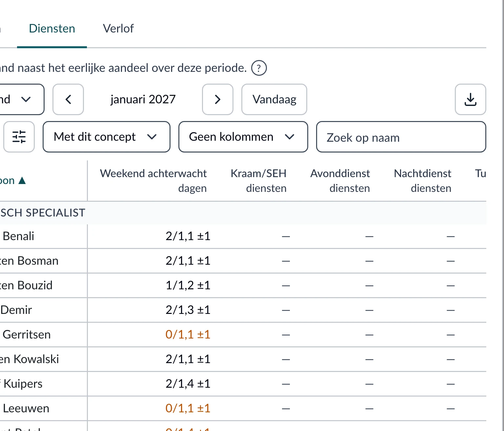Select the 'januari 2027' period label
This screenshot has width=504, height=431.
[143, 99]
